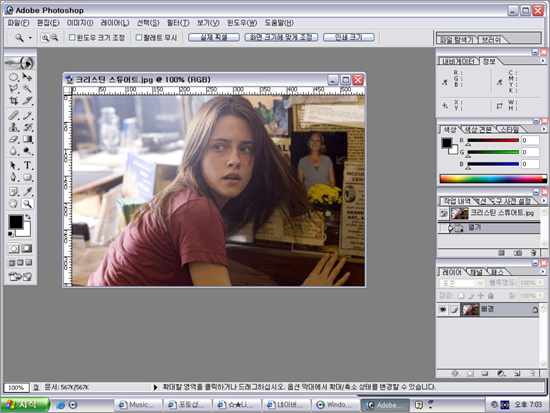Toggle history brush source for snapshot

(x=444, y=213)
